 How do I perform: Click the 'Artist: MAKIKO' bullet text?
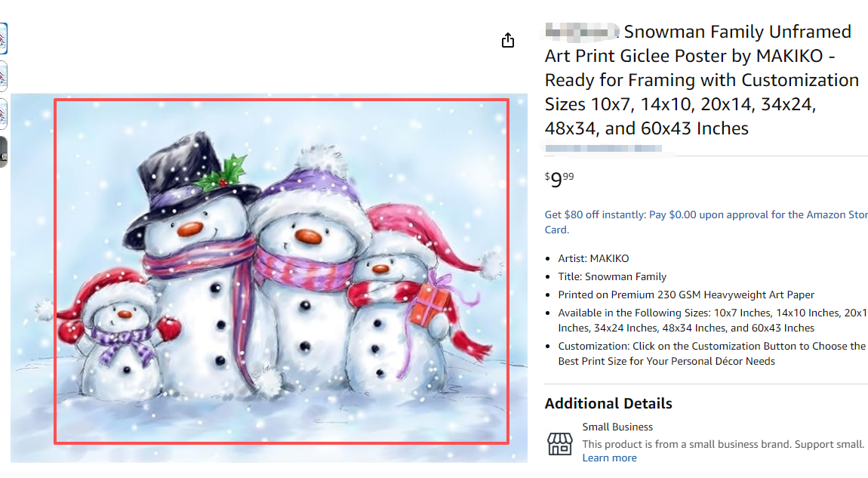593,259
